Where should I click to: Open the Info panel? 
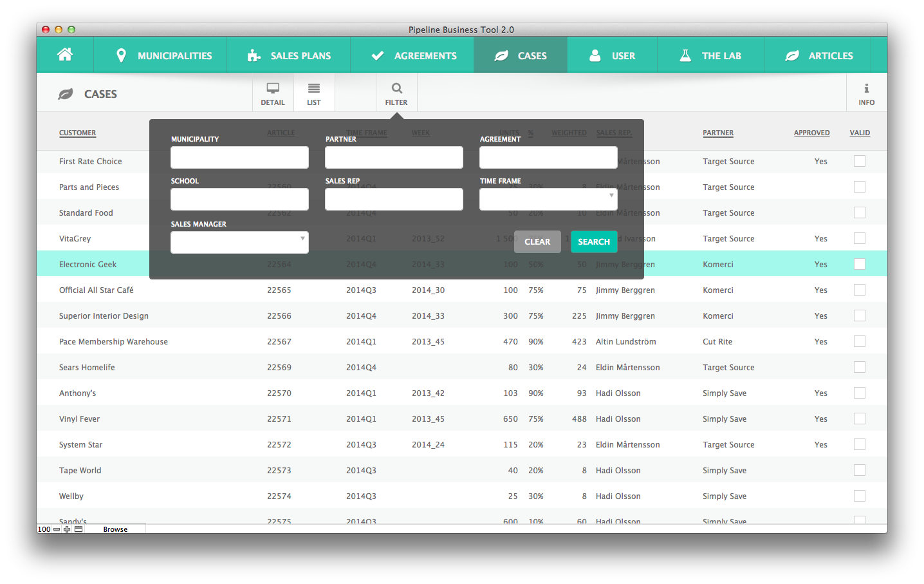(866, 93)
